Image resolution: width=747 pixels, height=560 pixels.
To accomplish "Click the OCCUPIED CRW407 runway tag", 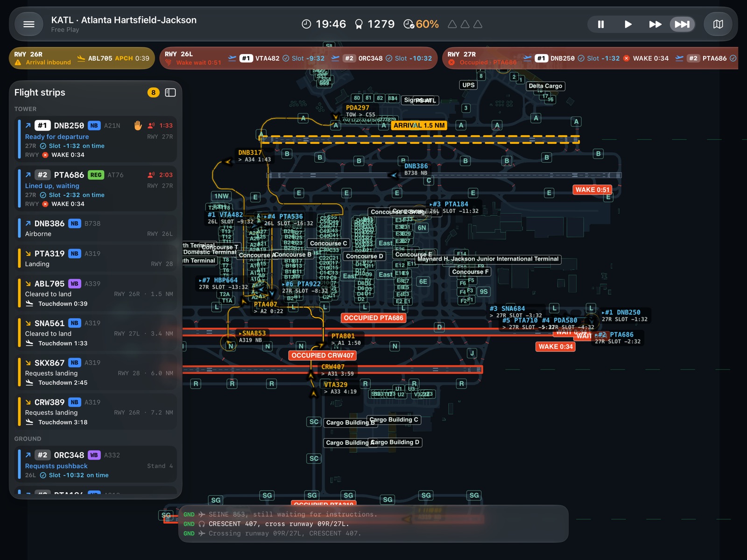I will (x=323, y=355).
